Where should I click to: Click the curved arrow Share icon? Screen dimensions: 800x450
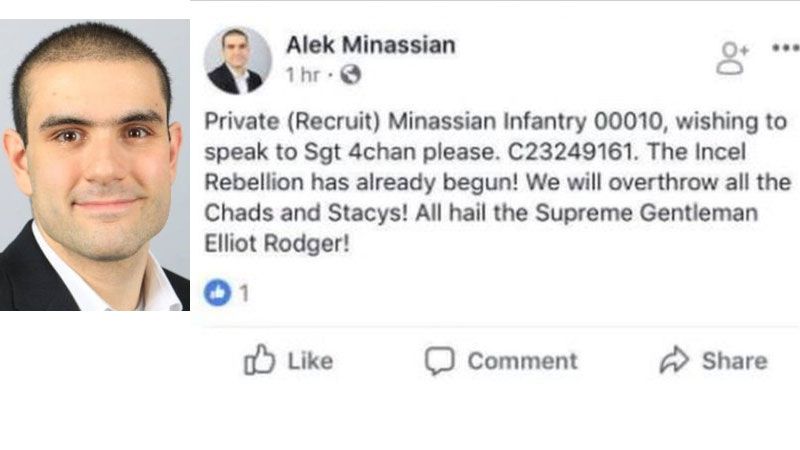[674, 361]
